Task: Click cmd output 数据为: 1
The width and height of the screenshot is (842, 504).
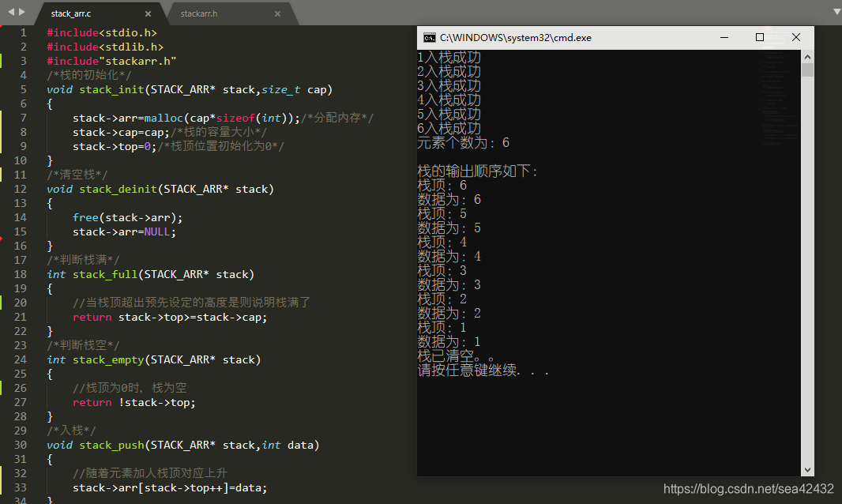Action: [449, 342]
